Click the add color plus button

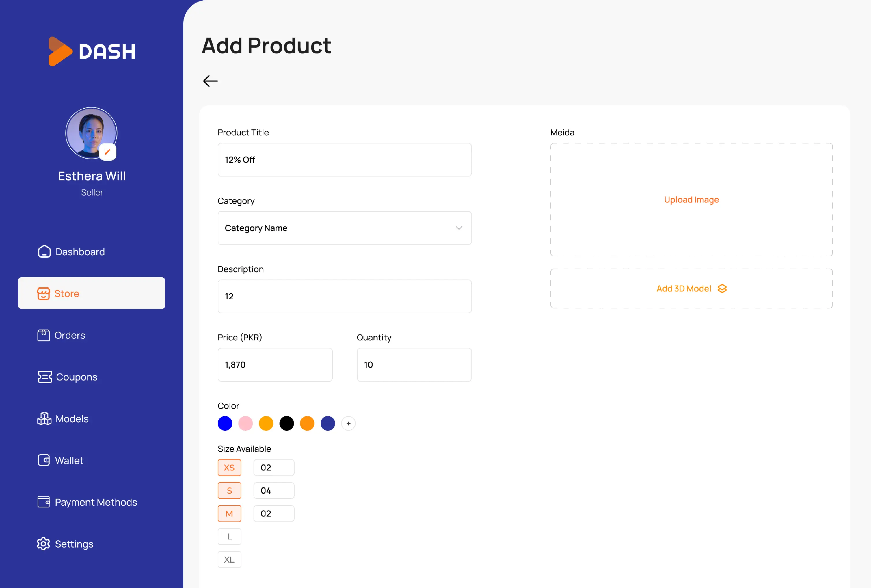[x=348, y=423]
